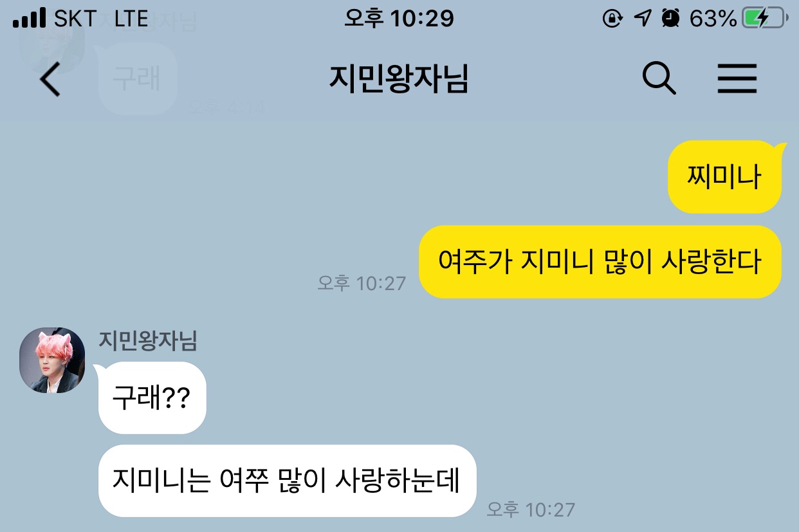Tap the alarm clock icon in the status bar
The height and width of the screenshot is (532, 799).
(x=670, y=19)
